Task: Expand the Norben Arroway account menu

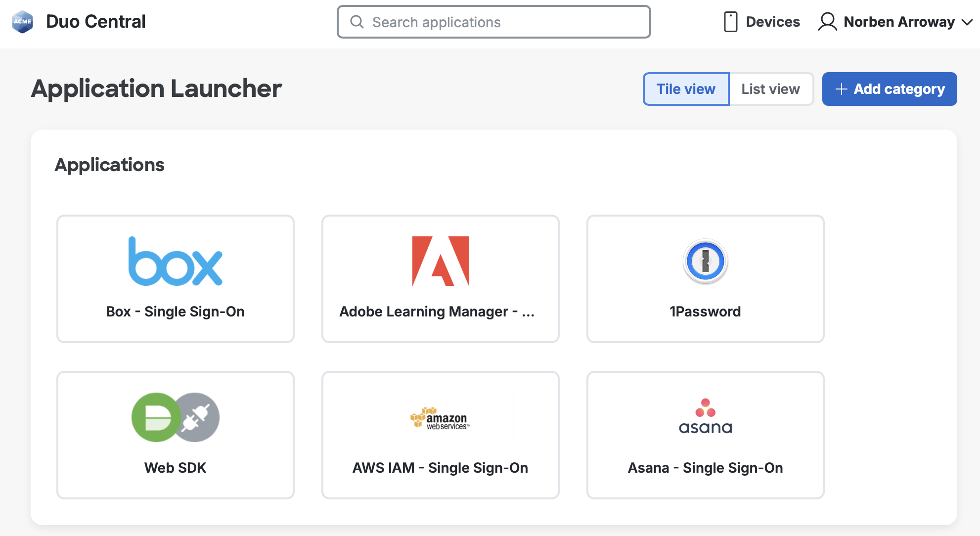Action: click(967, 22)
